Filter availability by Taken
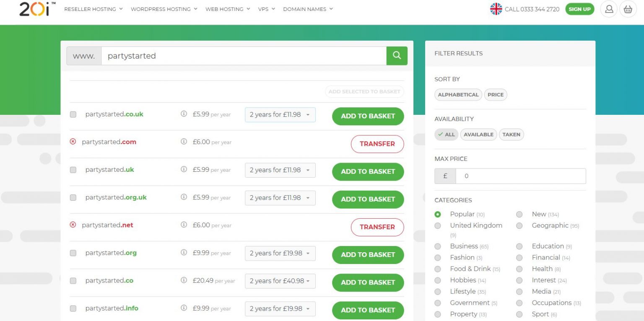The width and height of the screenshot is (644, 321). [511, 135]
